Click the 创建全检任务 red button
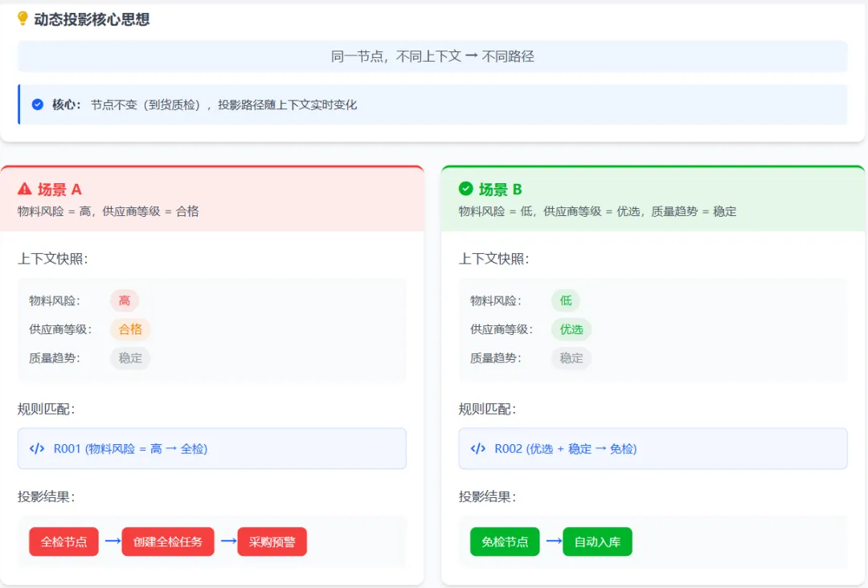868x588 pixels. [x=168, y=541]
